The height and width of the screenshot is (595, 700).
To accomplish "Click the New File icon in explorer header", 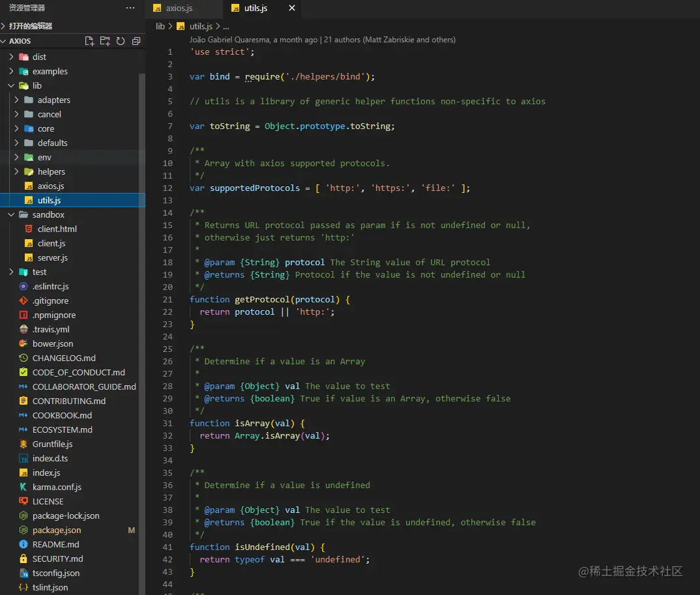I will (89, 41).
